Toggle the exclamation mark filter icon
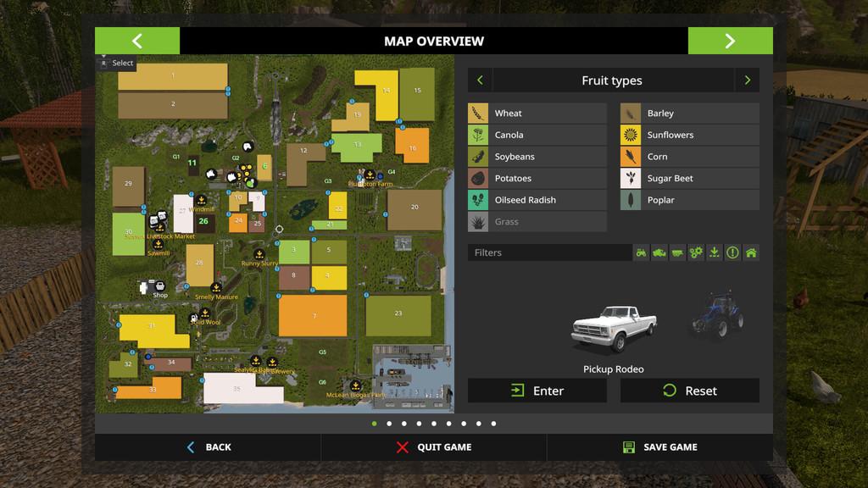Viewport: 868px width, 488px height. tap(732, 252)
